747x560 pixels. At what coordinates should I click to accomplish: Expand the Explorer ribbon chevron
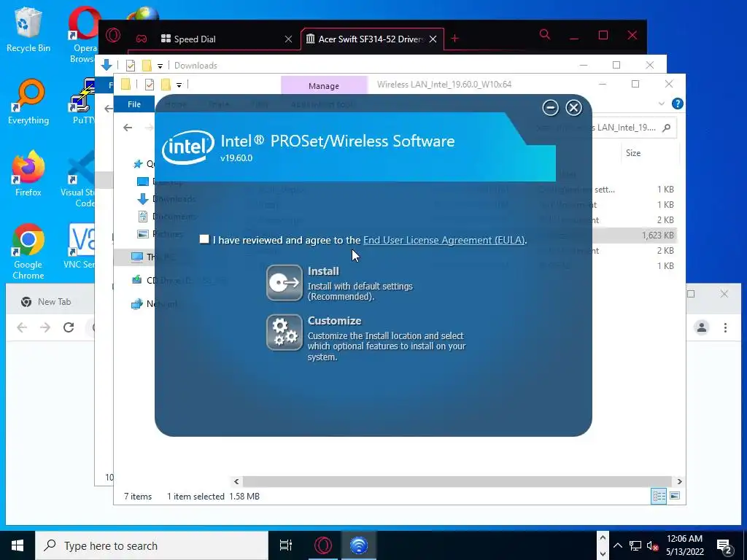(661, 104)
